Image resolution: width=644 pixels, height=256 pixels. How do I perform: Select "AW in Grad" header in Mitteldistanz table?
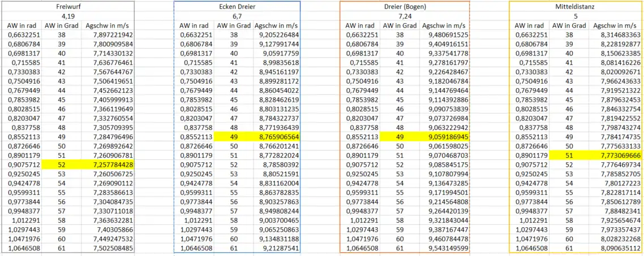(569, 25)
